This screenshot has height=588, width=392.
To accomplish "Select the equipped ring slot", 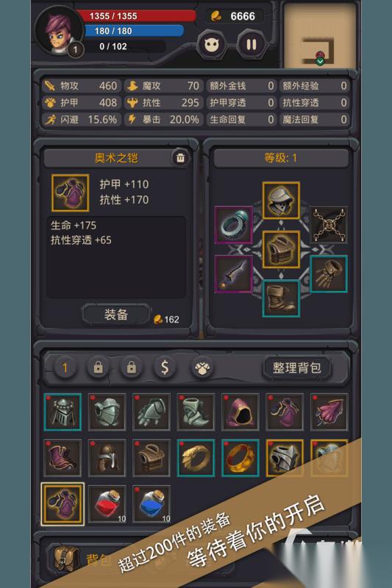I will [233, 225].
